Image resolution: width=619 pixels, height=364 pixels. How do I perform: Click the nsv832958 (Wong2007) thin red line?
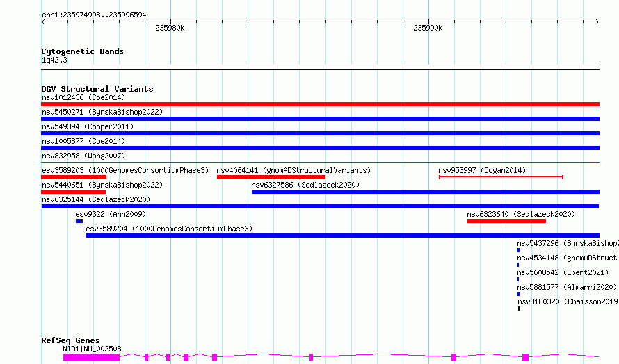pos(320,162)
